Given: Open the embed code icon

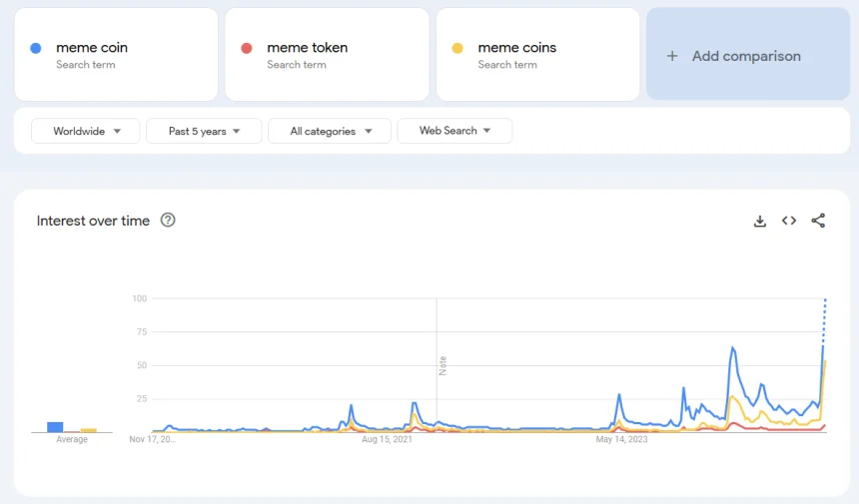Looking at the screenshot, I should 789,221.
